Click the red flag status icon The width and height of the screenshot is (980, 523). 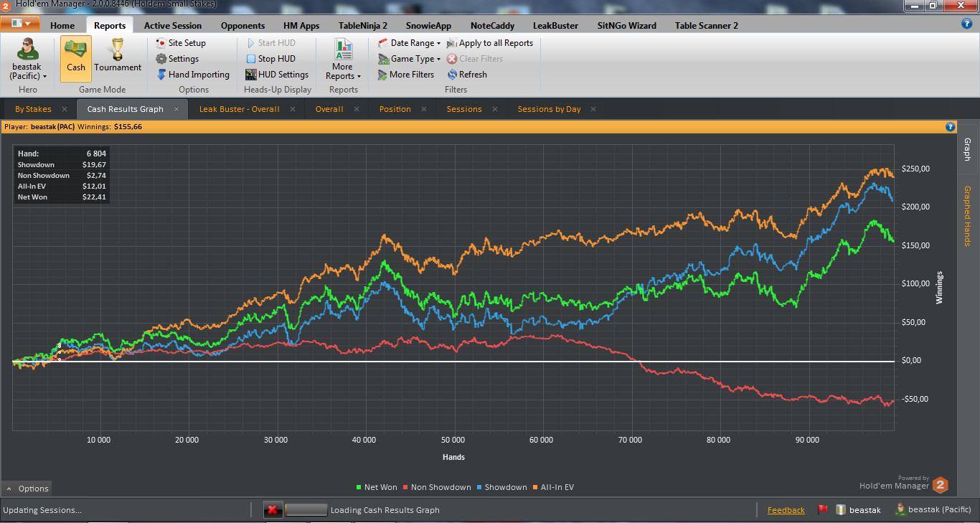(x=822, y=510)
